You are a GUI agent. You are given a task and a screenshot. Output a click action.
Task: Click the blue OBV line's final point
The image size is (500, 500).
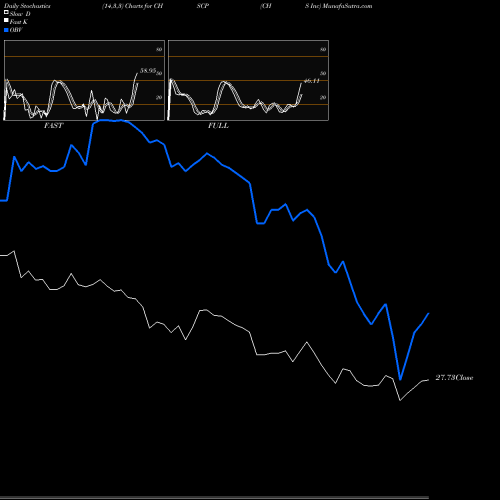(x=428, y=314)
